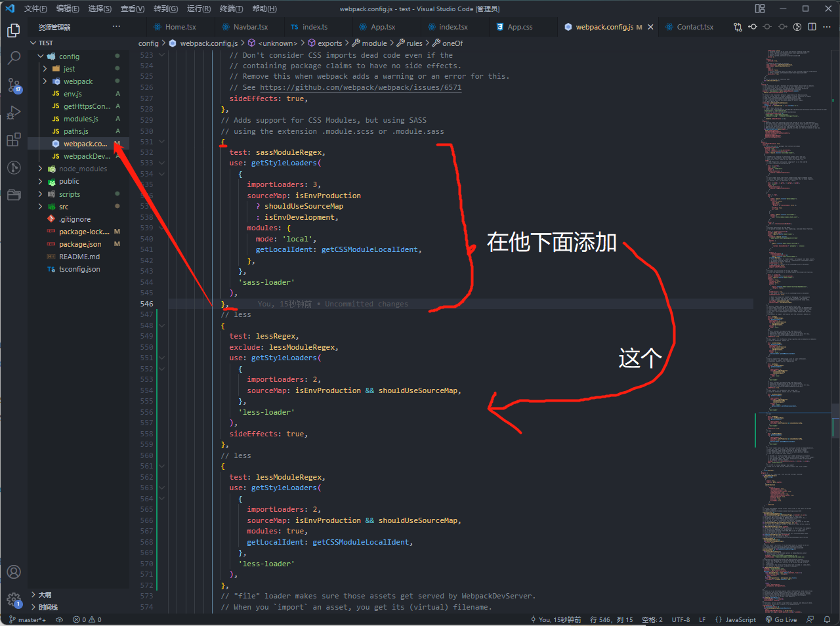This screenshot has height=626, width=840.
Task: Click the rules breadcrumb item
Action: [415, 43]
